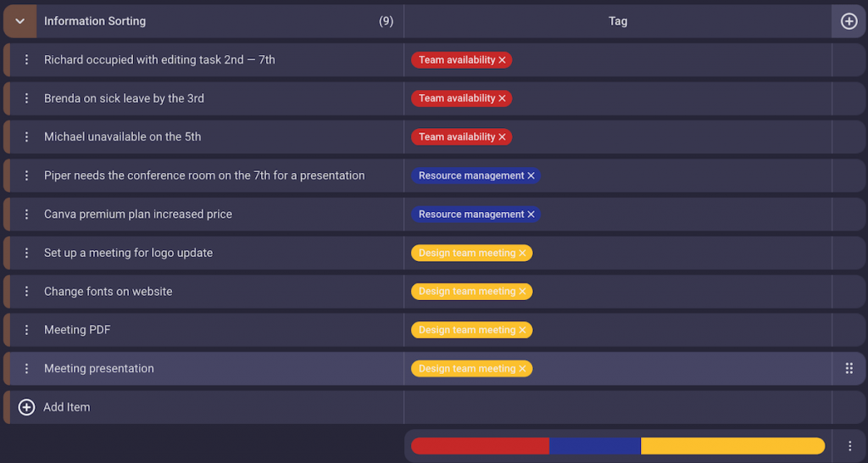868x463 pixels.
Task: Remove Design team meeting tag from logo update
Action: pos(523,254)
